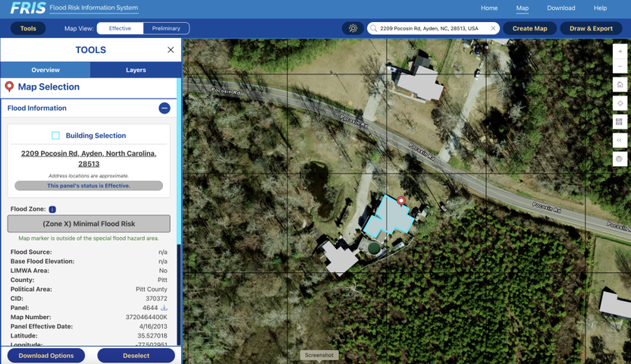Open the Draw & Export tool

tap(591, 29)
